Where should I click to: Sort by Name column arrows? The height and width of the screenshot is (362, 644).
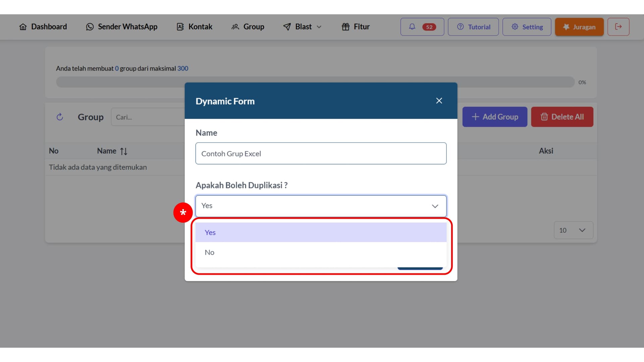coord(124,151)
